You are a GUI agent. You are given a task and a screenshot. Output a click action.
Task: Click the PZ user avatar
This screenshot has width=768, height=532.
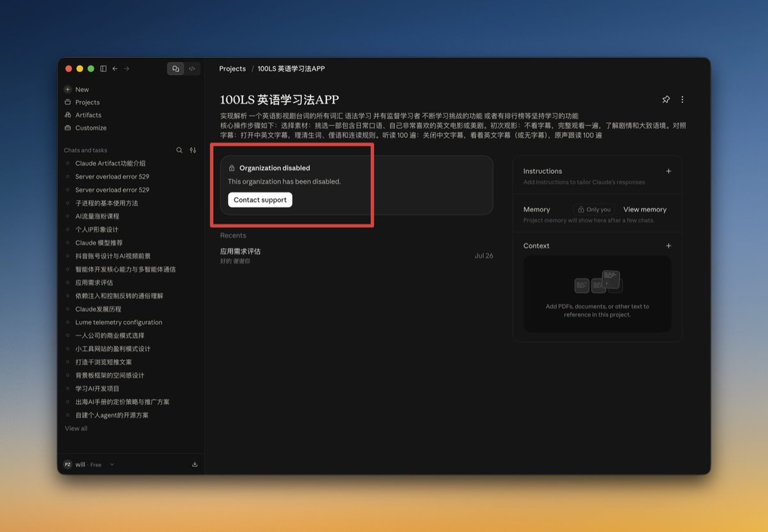68,465
